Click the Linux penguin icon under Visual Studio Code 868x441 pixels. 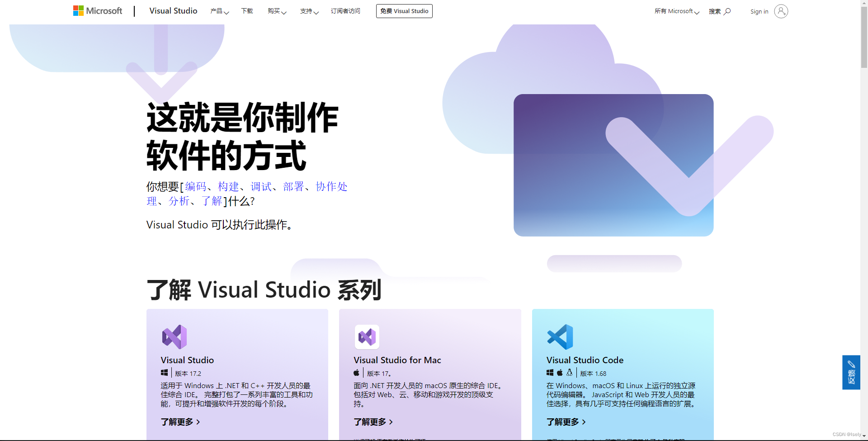570,373
